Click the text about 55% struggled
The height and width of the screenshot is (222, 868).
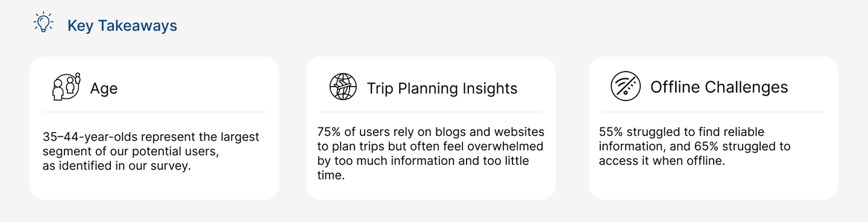695,146
